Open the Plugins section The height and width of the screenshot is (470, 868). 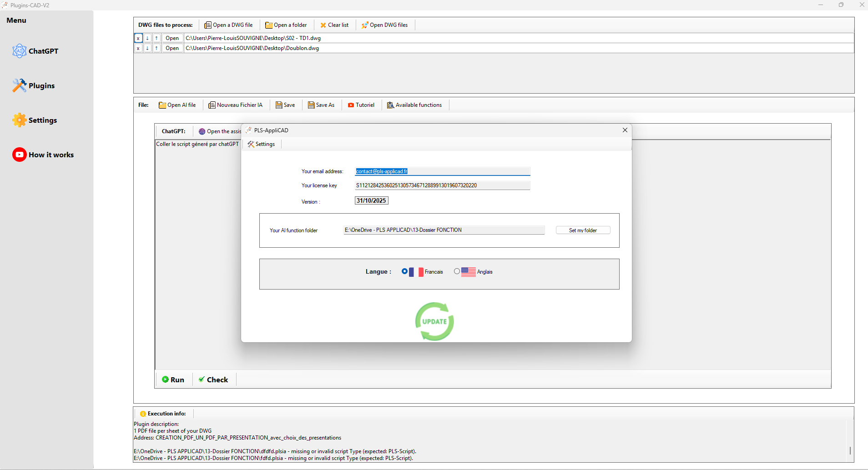click(34, 85)
